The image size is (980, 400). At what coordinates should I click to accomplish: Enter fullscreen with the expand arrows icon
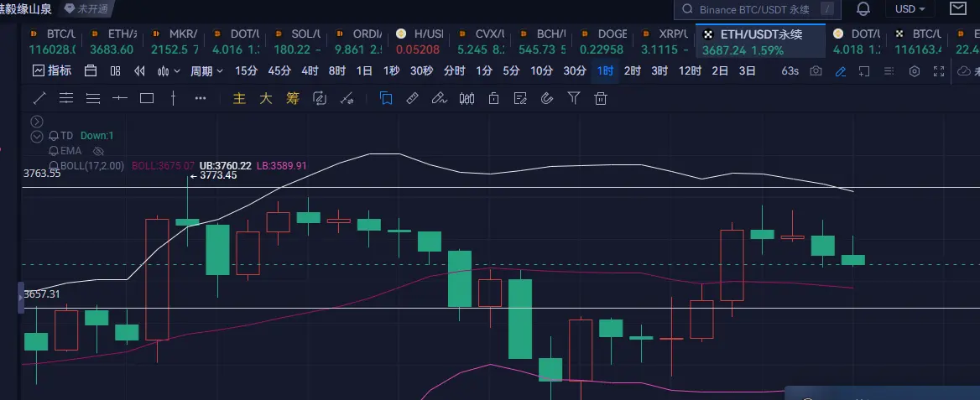coord(938,71)
